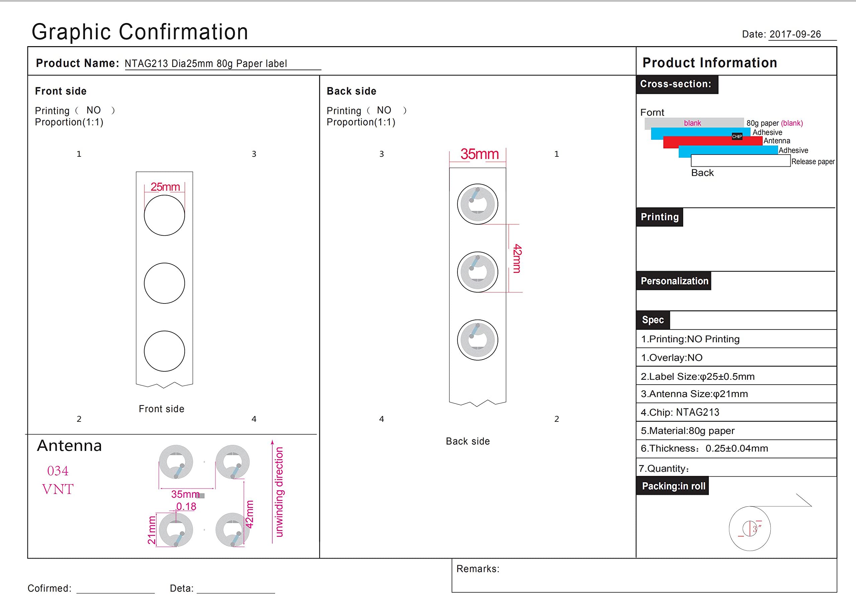Click the black CHIP marker in cross-section
The image size is (856, 616).
click(x=737, y=137)
